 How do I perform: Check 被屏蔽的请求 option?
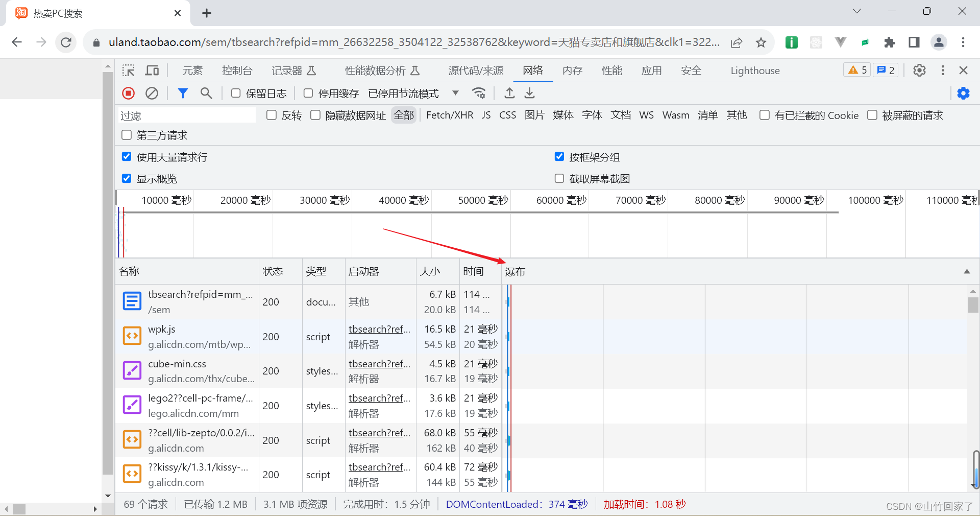click(872, 115)
